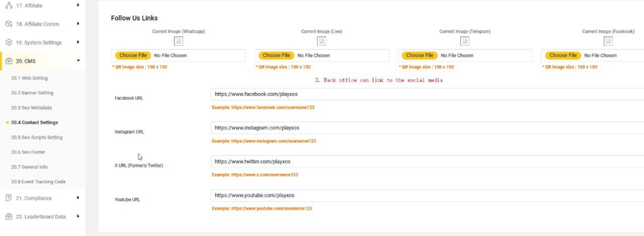Viewport: 644px width, 236px height.
Task: Click the Affiliate sidebar icon
Action: tap(9, 6)
